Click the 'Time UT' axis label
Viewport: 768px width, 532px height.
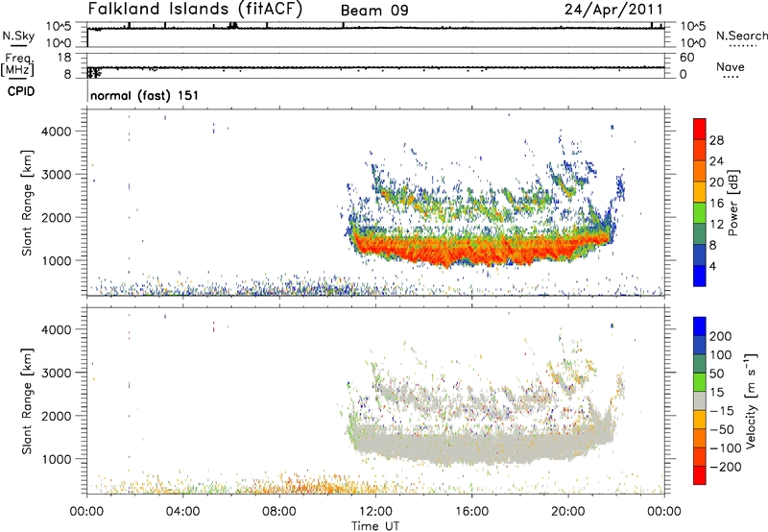375,526
